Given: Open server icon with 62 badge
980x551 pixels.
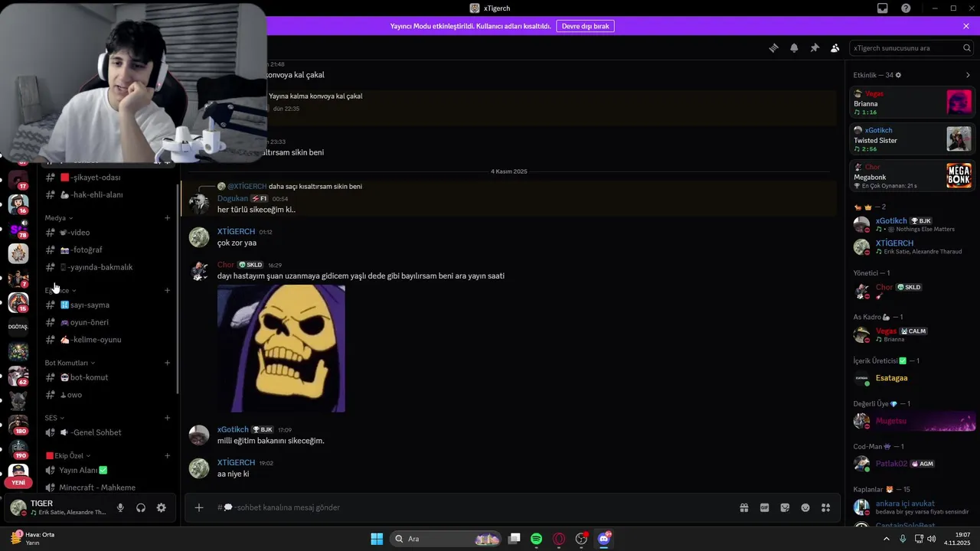Looking at the screenshot, I should [18, 376].
